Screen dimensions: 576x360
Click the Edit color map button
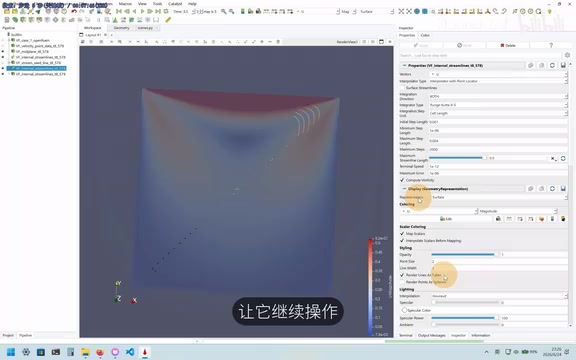pyautogui.click(x=446, y=219)
